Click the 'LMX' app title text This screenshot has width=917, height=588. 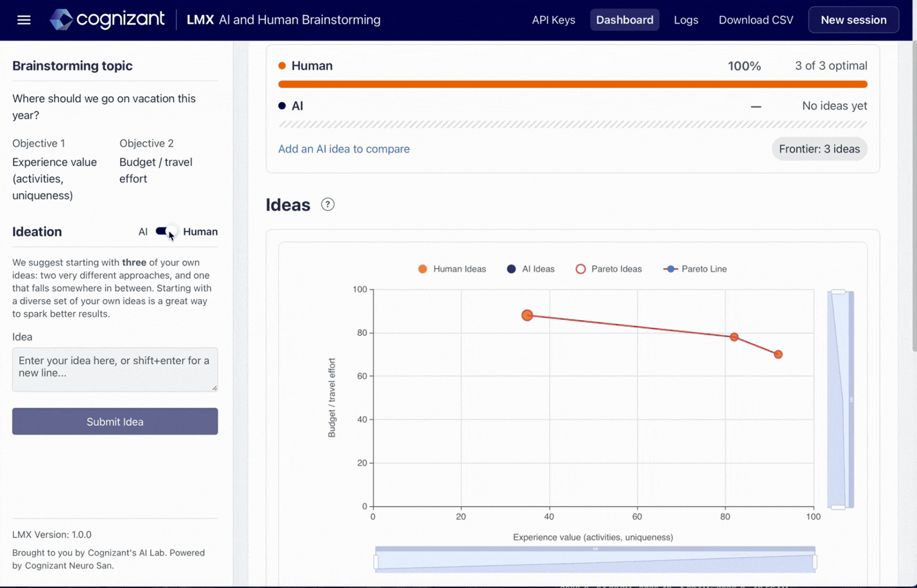(200, 20)
